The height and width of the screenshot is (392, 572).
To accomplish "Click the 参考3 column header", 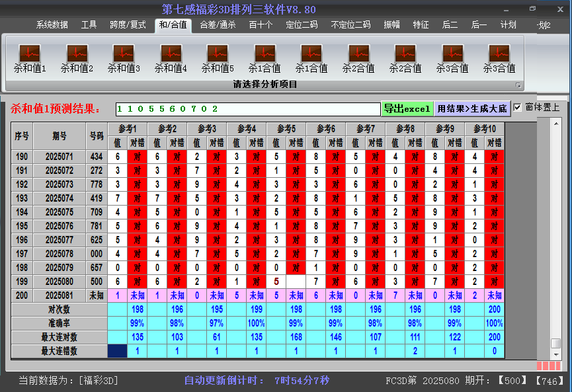I will 207,129.
